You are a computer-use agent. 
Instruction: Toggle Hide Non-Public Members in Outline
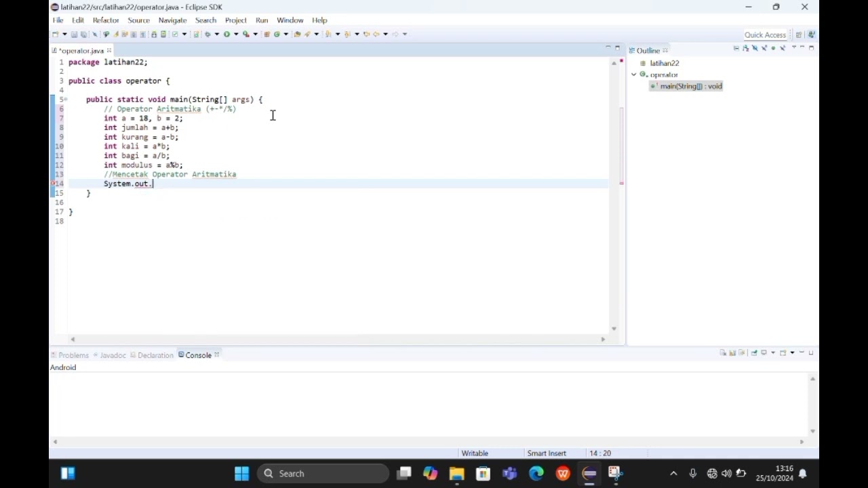point(773,48)
